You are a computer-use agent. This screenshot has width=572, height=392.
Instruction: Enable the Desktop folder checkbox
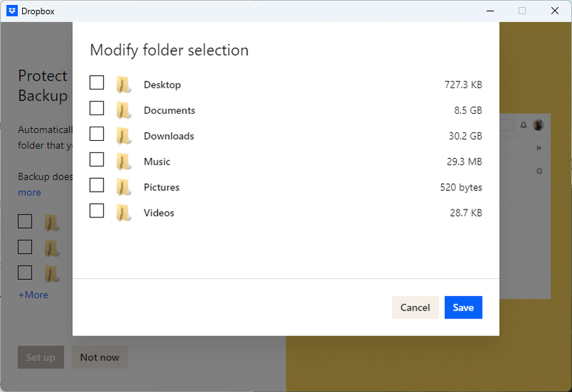click(x=97, y=83)
